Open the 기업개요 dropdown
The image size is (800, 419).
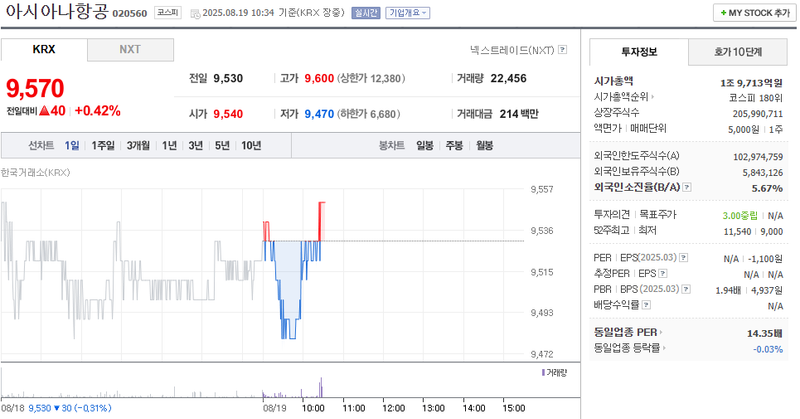pyautogui.click(x=408, y=13)
